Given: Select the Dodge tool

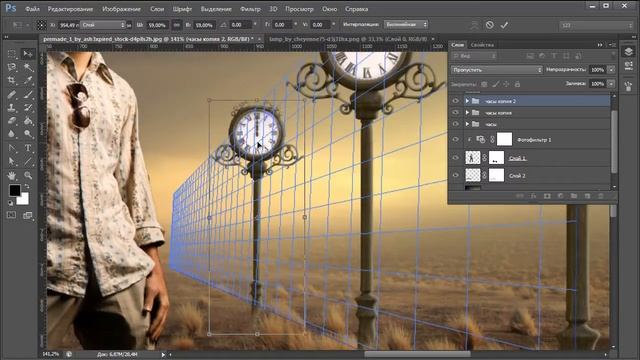Looking at the screenshot, I should point(28,134).
